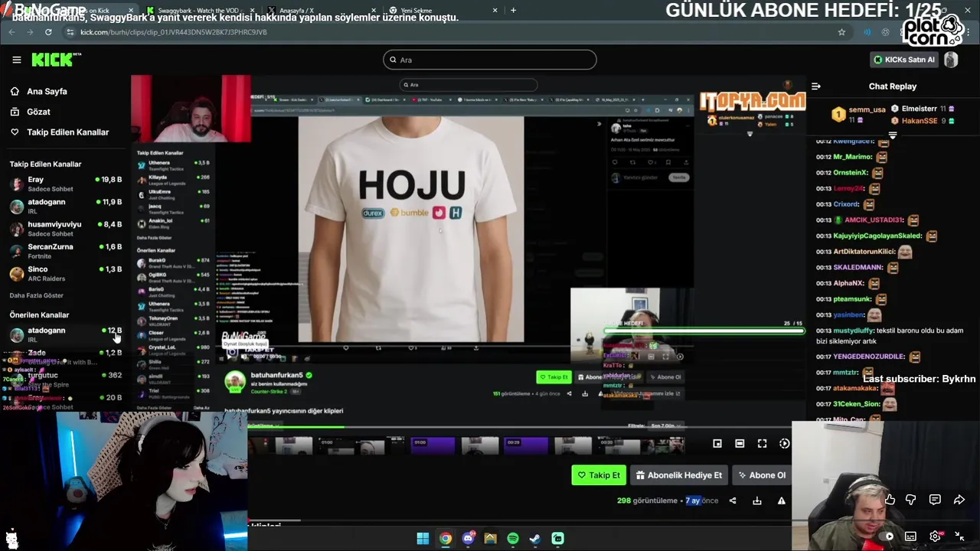
Task: Open Sinco channel in sidebar
Action: [65, 273]
